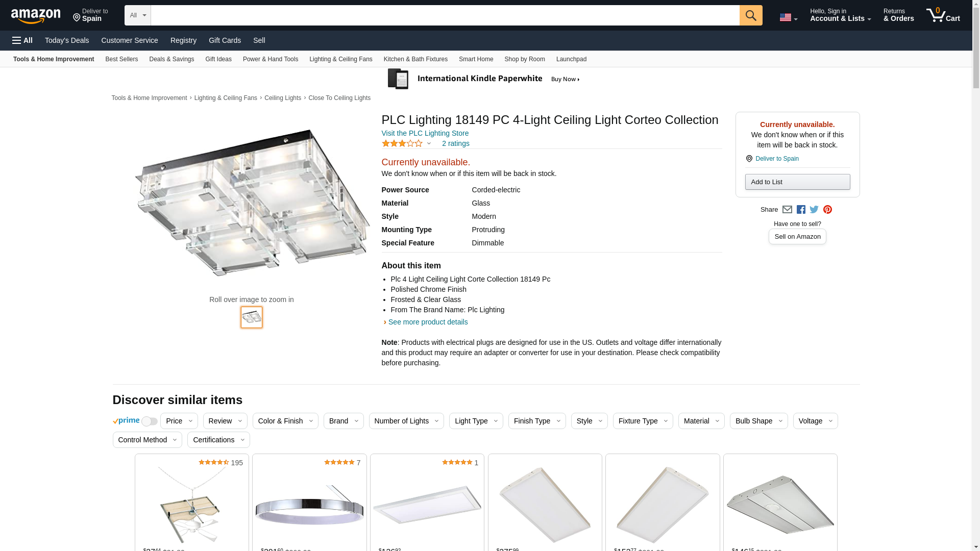The height and width of the screenshot is (551, 980).
Task: Go to Amazon home logo
Action: tap(36, 16)
